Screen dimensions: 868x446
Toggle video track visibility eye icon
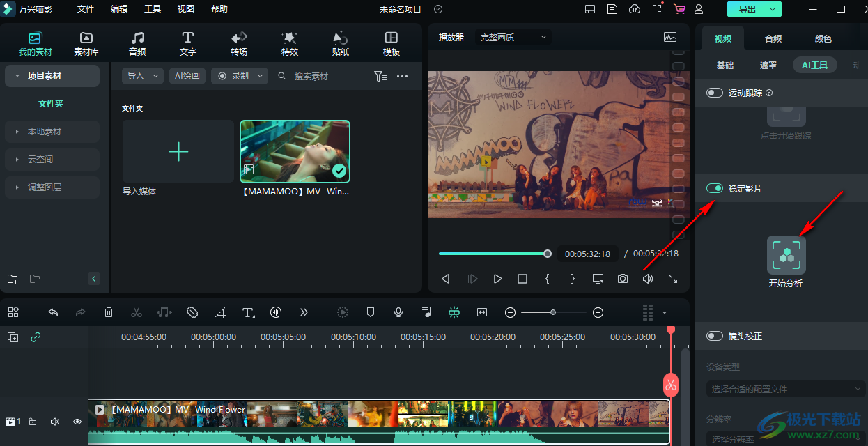tap(77, 422)
